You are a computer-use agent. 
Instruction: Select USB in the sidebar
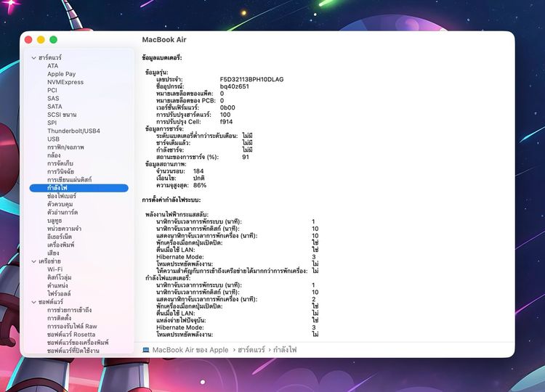pos(53,139)
